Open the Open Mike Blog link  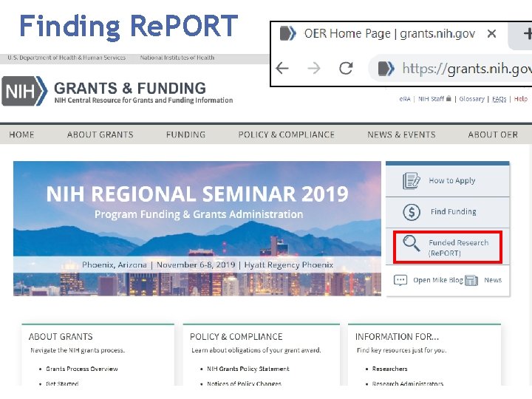click(437, 280)
